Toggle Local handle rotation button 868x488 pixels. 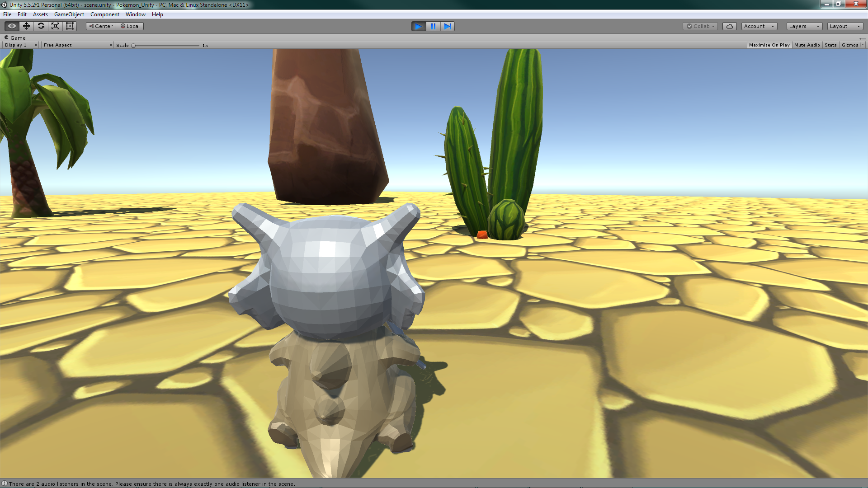tap(130, 26)
